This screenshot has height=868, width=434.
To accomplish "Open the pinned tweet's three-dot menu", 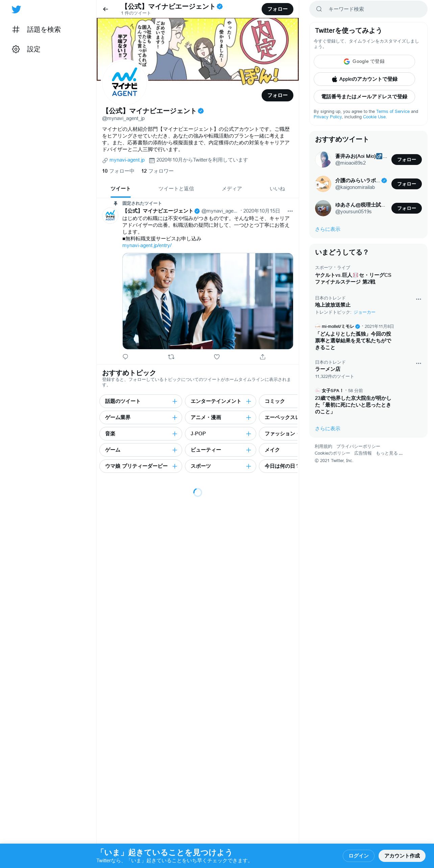I will click(x=290, y=211).
